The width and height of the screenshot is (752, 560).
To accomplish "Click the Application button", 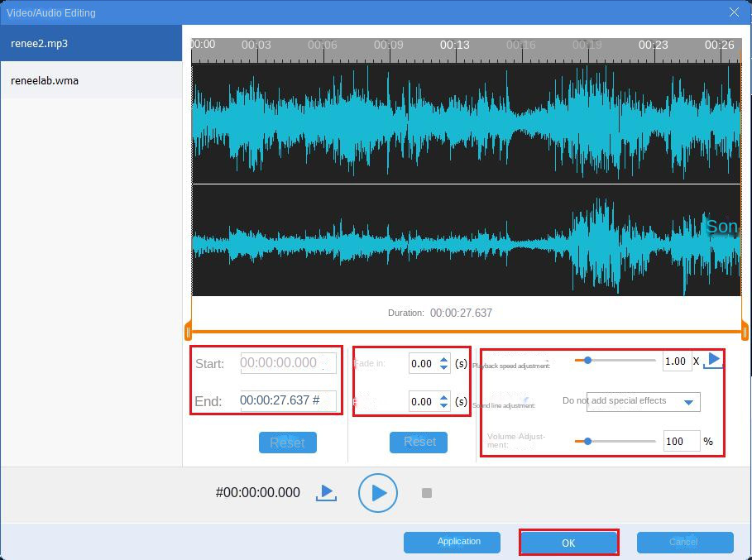I will [452, 542].
